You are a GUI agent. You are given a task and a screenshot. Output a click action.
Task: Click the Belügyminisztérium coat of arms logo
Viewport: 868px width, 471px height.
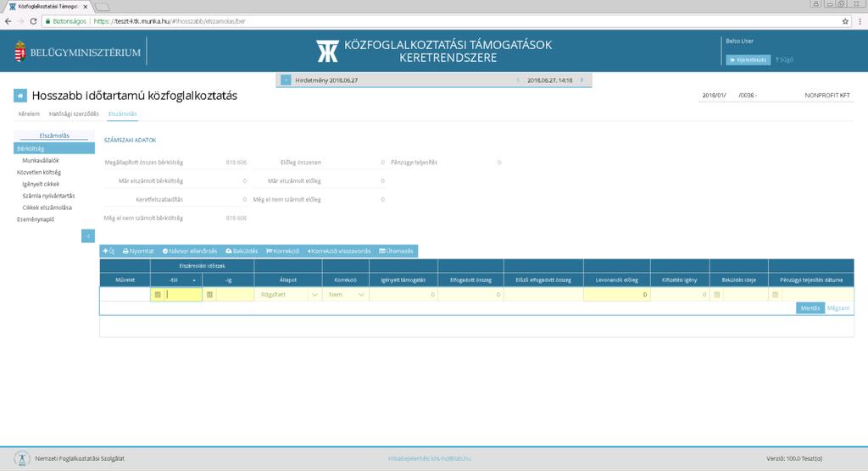tap(20, 52)
